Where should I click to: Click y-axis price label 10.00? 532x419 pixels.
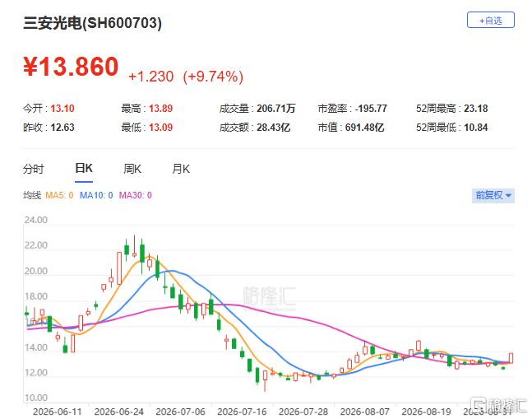(36, 398)
